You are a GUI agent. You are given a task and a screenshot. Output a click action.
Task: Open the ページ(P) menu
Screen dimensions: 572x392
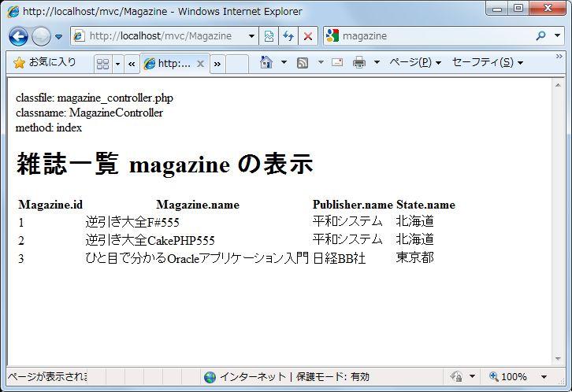(x=414, y=63)
